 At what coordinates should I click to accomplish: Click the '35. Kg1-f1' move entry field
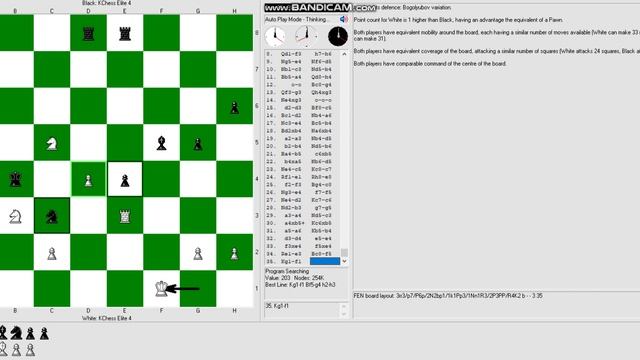(x=302, y=309)
